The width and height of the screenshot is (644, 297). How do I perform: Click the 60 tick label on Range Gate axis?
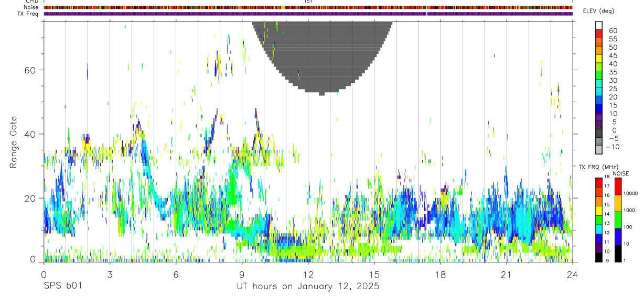tap(31, 70)
